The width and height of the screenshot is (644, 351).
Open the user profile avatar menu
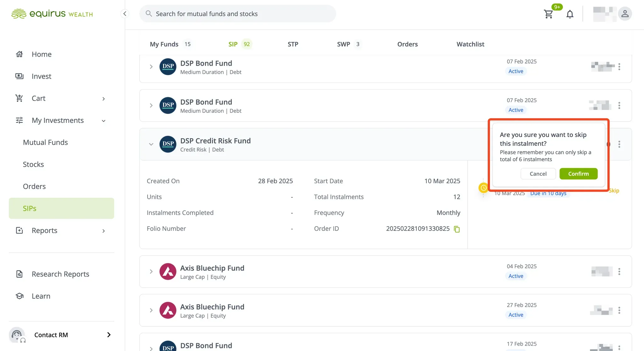coord(625,14)
